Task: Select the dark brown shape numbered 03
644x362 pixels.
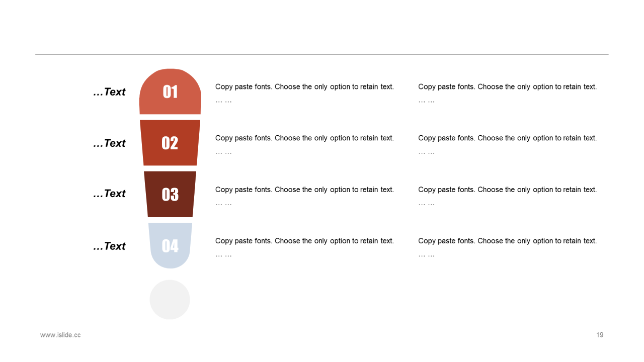Action: [x=170, y=194]
